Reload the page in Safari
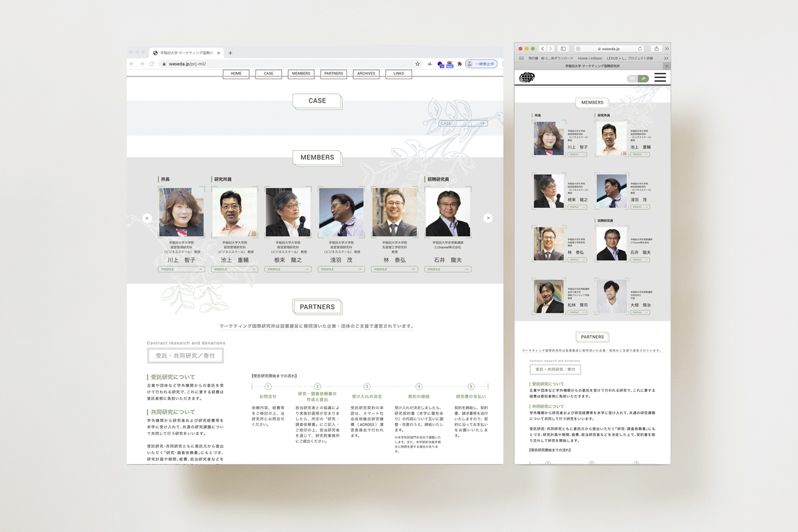 tap(640, 49)
